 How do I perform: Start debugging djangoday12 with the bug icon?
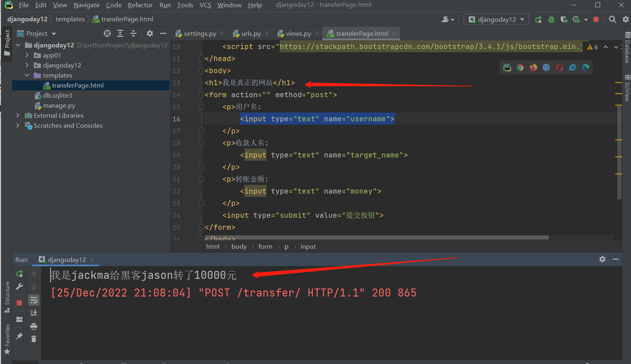click(x=551, y=19)
